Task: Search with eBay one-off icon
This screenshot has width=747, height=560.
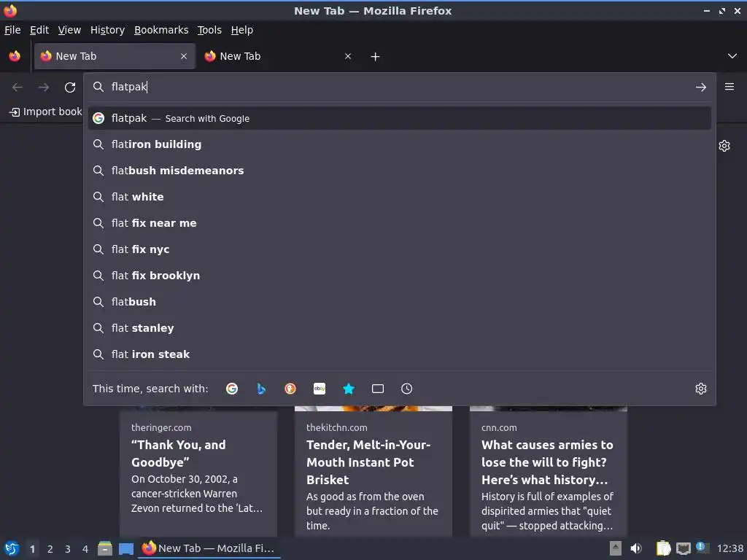Action: coord(320,389)
